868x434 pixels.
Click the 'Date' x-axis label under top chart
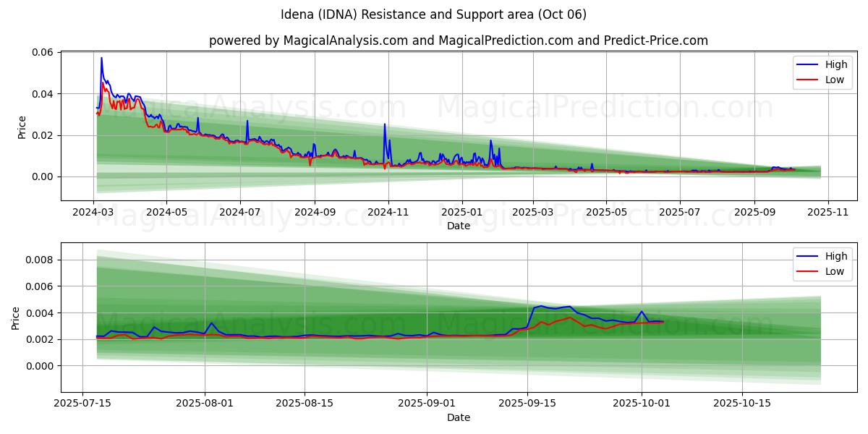coord(458,226)
